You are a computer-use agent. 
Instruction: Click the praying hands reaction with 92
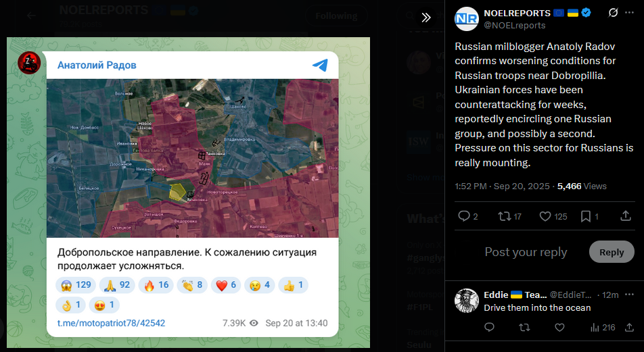(x=116, y=285)
